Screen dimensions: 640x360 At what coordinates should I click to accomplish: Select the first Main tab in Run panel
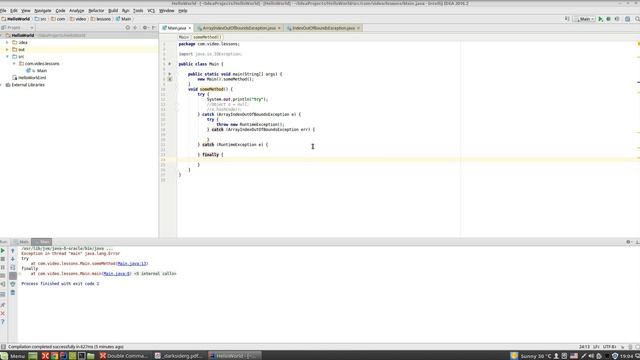[x=21, y=242]
